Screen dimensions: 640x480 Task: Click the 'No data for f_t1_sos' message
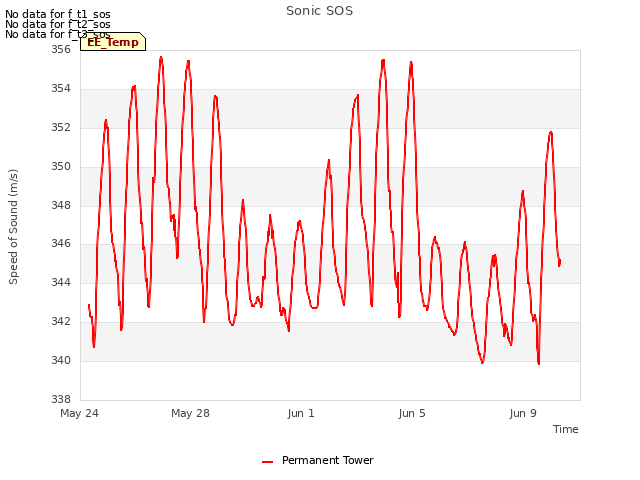58,14
